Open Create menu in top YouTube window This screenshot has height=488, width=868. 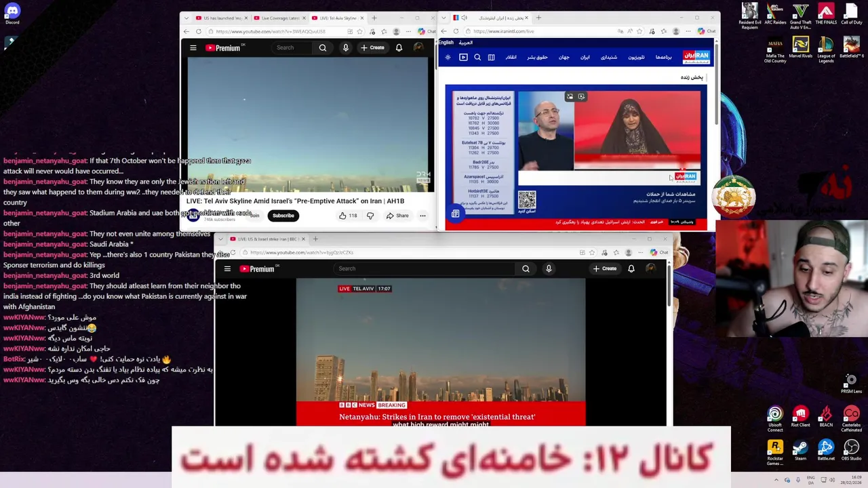coord(373,47)
